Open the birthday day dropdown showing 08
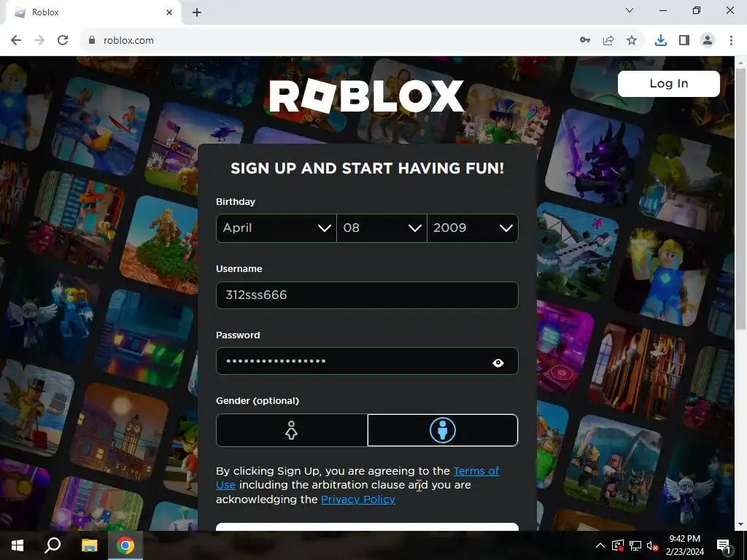Image resolution: width=747 pixels, height=560 pixels. click(382, 228)
